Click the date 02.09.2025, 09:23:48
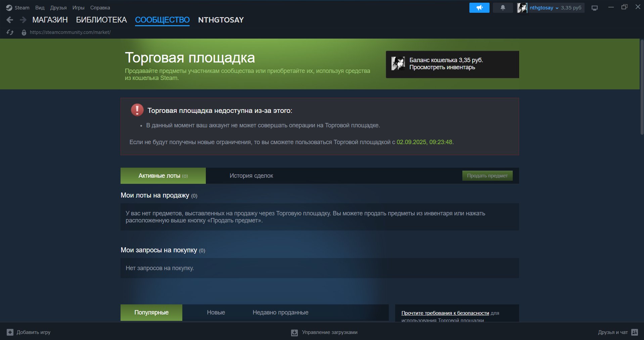 [x=424, y=142]
